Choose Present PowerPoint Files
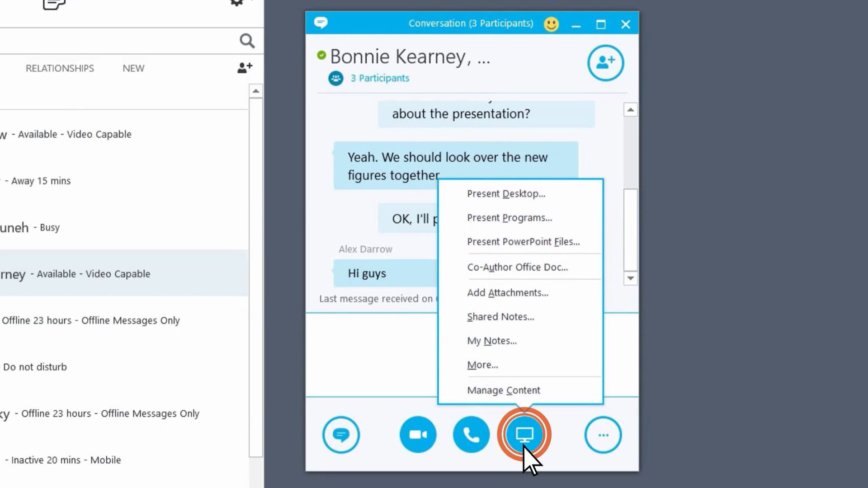This screenshot has width=868, height=488. click(523, 242)
